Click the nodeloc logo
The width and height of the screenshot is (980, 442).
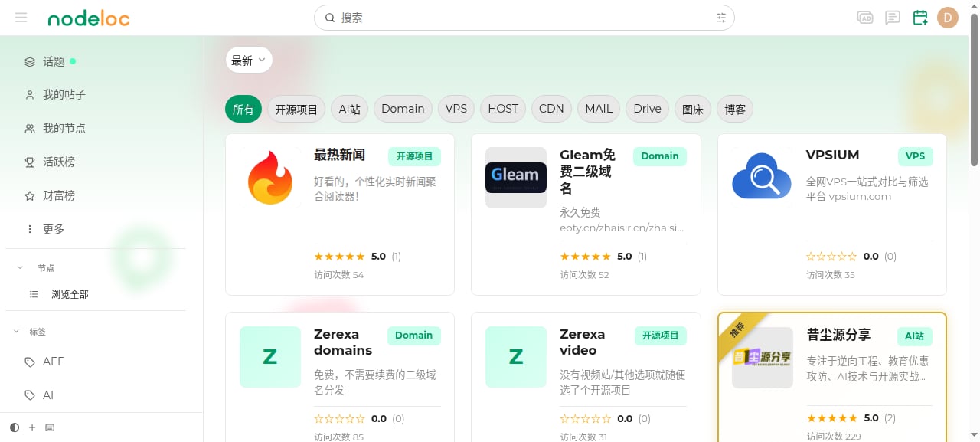[x=89, y=18]
